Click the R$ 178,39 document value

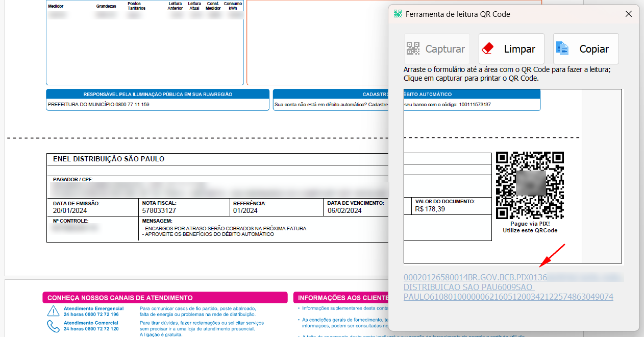pyautogui.click(x=430, y=209)
